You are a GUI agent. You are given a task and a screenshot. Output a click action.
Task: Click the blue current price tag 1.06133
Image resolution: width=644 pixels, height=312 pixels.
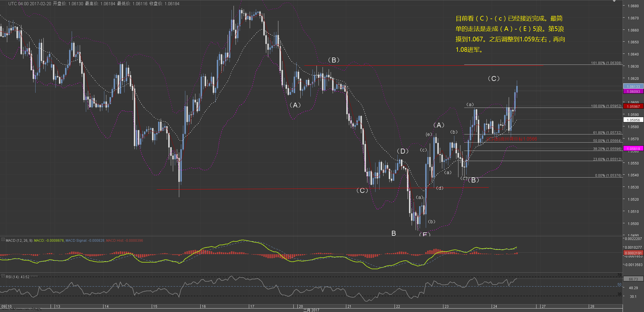[x=633, y=86]
